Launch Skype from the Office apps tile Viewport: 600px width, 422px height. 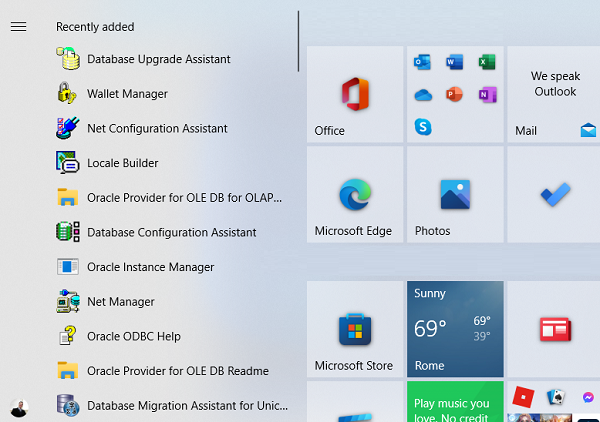tap(423, 127)
